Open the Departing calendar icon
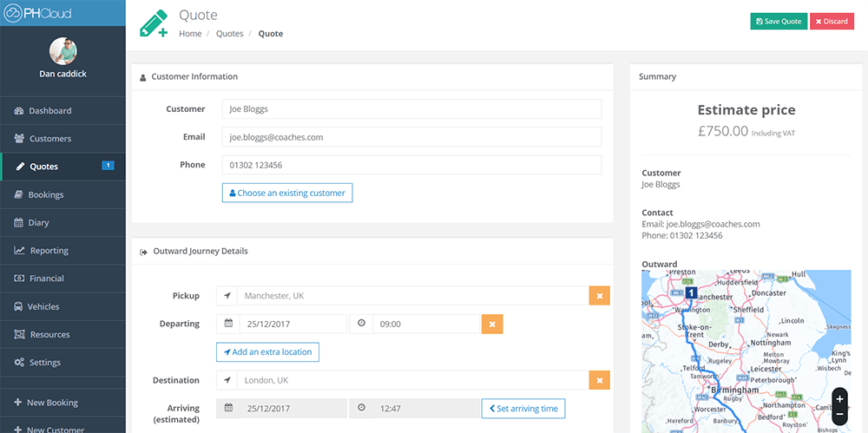This screenshot has width=868, height=433. [x=228, y=324]
